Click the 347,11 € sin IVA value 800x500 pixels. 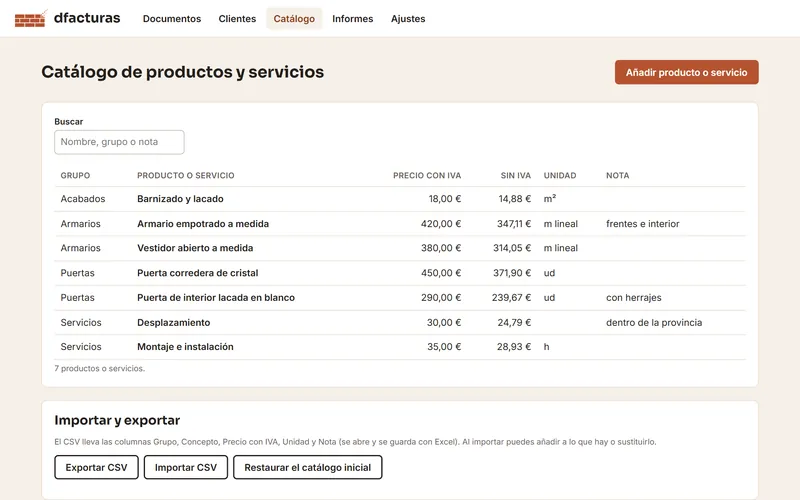click(514, 223)
